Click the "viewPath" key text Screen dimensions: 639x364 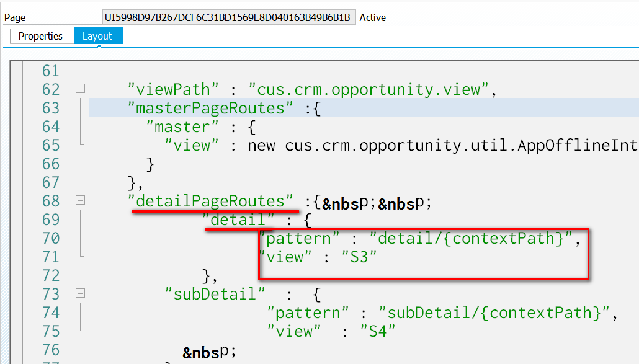pyautogui.click(x=173, y=89)
